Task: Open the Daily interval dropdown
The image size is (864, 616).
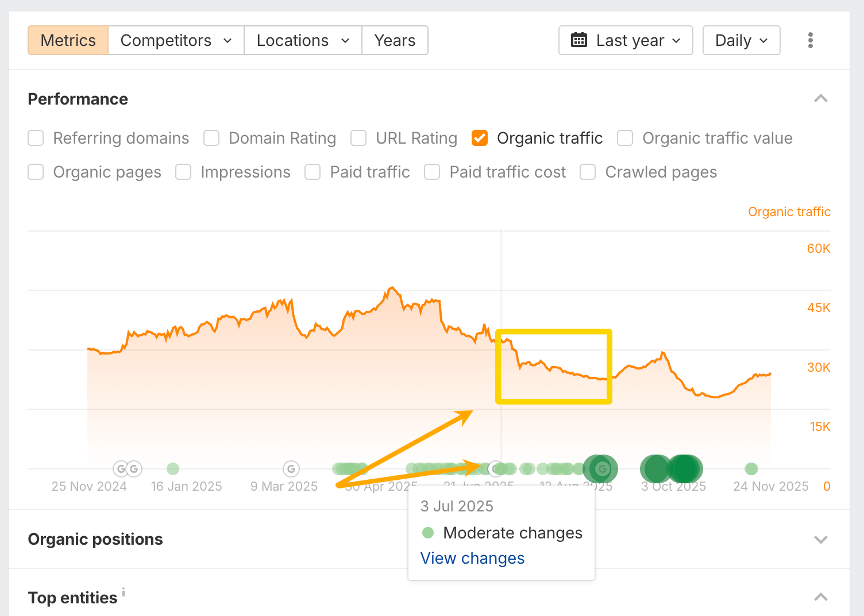Action: (741, 40)
